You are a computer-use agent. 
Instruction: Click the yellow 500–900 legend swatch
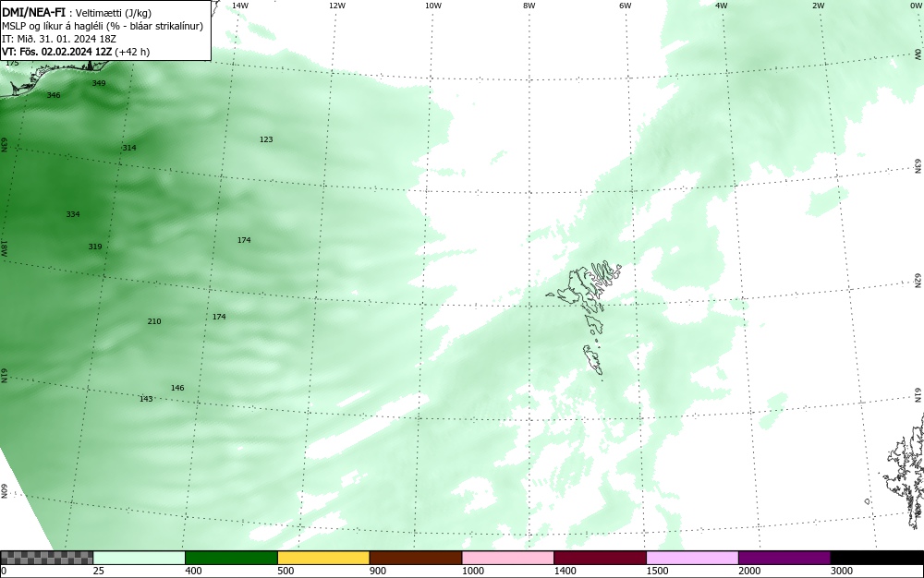coord(323,558)
